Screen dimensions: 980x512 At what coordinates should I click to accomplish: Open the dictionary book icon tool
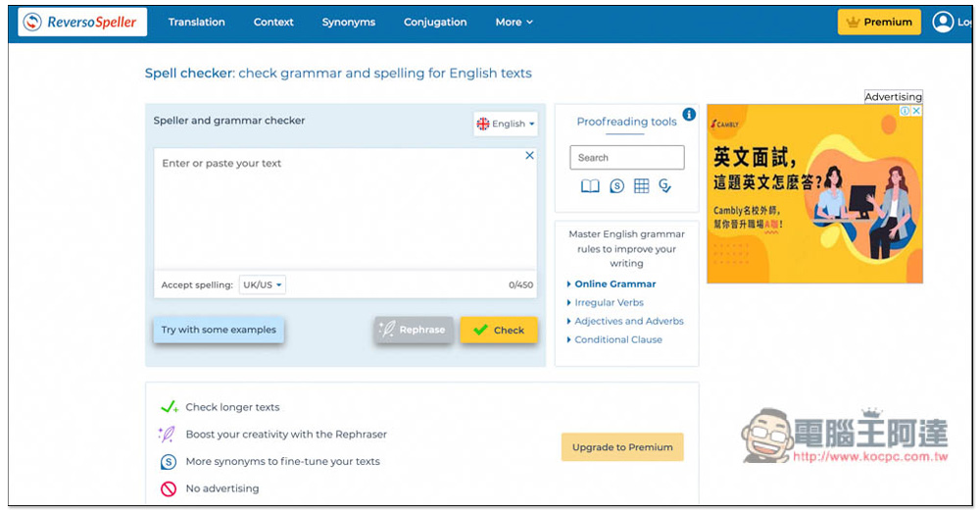[590, 186]
